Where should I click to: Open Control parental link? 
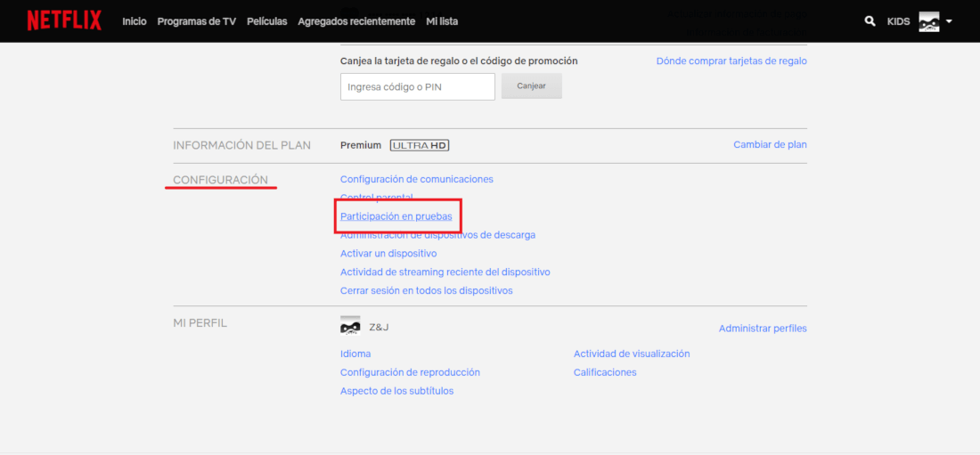tap(376, 197)
